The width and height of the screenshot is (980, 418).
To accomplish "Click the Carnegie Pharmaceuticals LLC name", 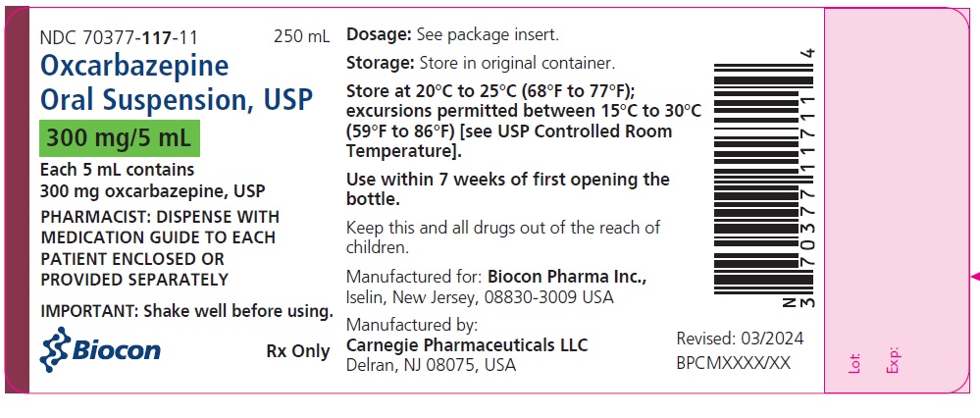I will click(x=468, y=344).
